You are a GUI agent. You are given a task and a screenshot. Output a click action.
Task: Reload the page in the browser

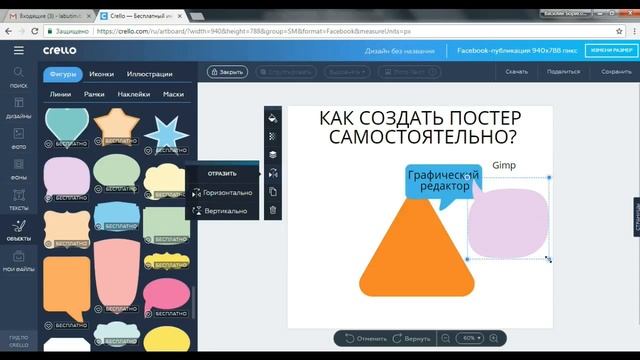click(x=35, y=31)
